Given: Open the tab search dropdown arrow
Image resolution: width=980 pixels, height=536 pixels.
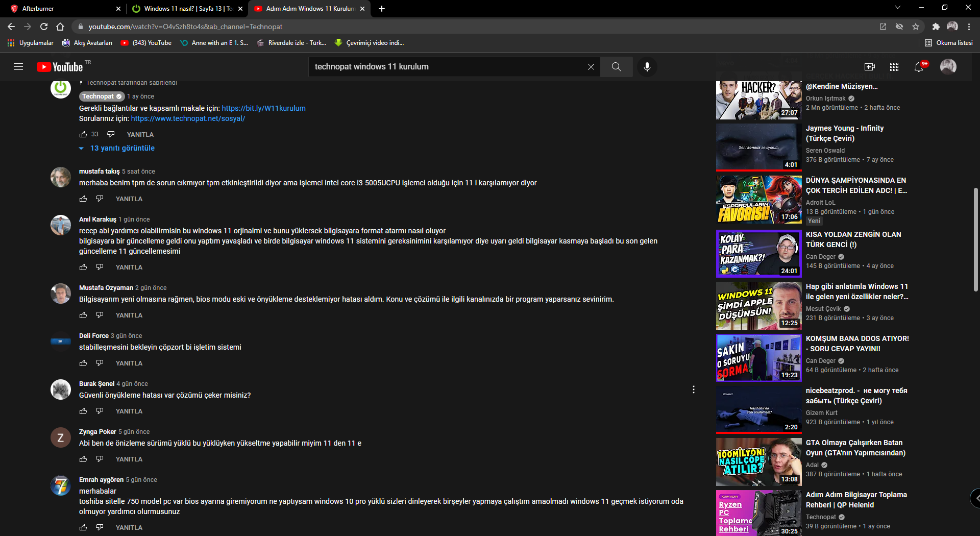Looking at the screenshot, I should point(898,8).
